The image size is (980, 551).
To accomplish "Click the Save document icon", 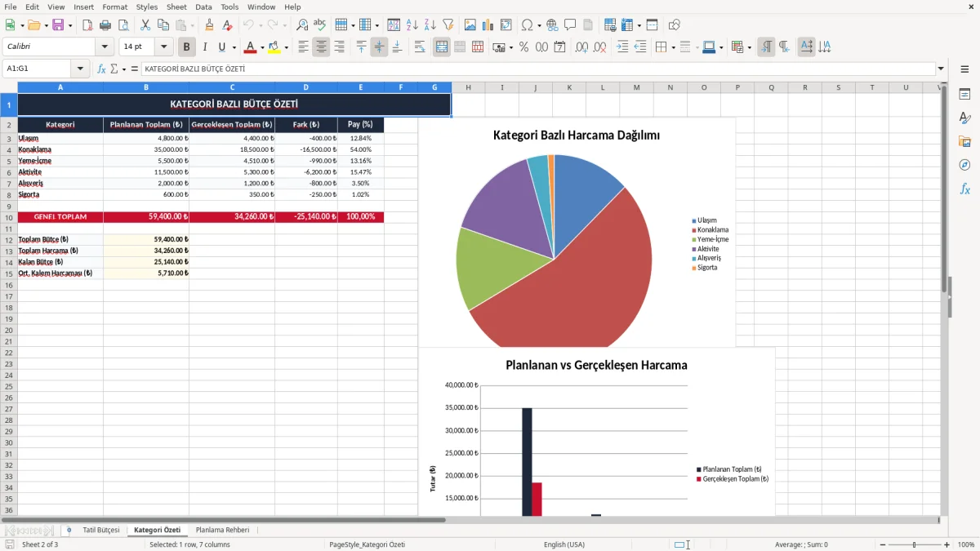I will point(58,25).
